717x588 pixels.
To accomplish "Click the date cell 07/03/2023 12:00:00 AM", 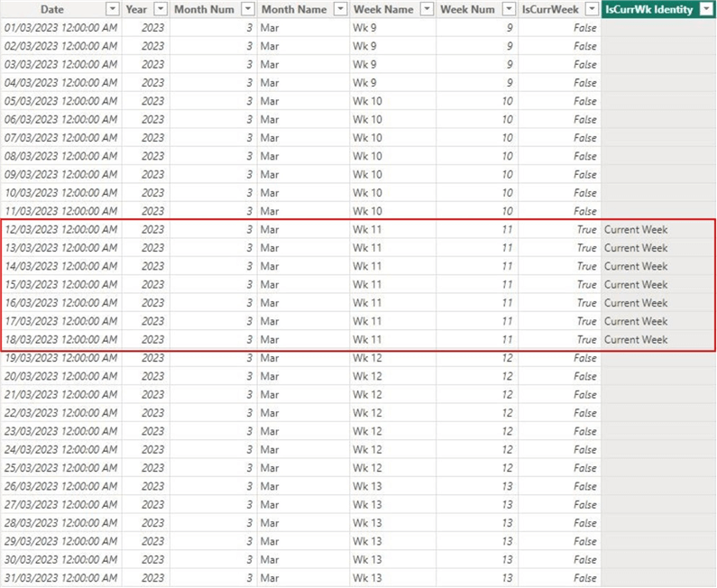I will [60, 138].
